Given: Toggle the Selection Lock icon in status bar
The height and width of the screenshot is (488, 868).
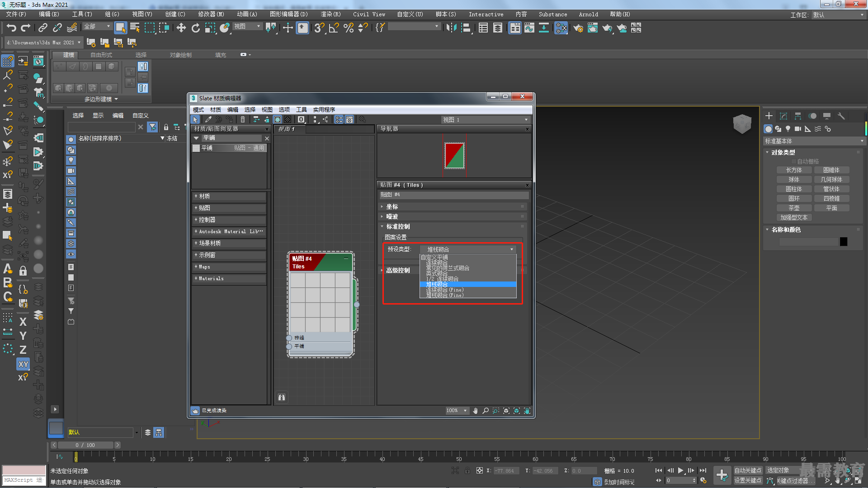Looking at the screenshot, I should tap(467, 470).
